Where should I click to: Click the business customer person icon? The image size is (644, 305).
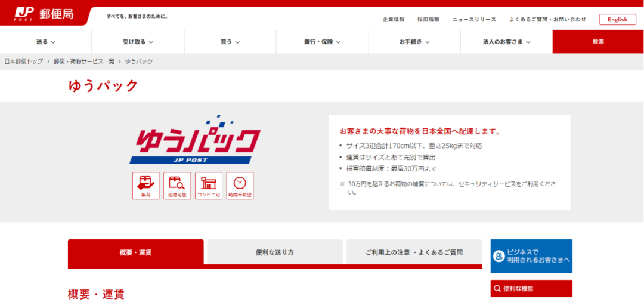coord(499,256)
